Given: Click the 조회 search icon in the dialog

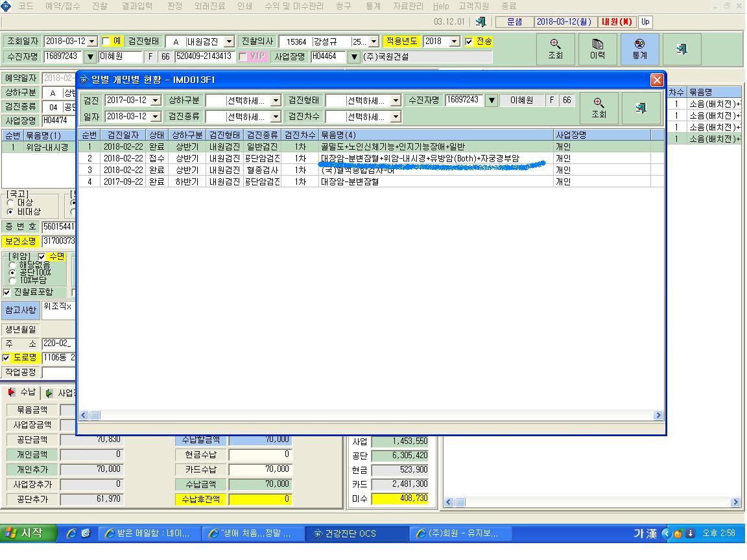Looking at the screenshot, I should coord(599,108).
